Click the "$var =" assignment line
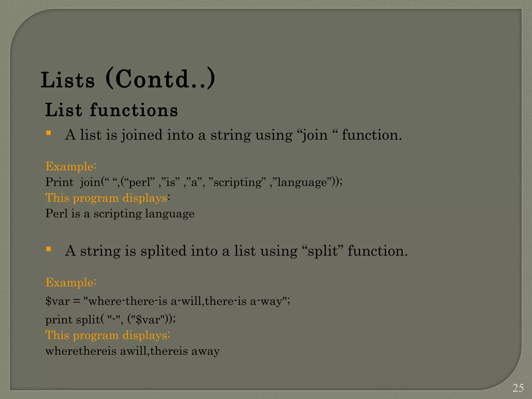Viewport: 532px width, 399px height. coord(168,301)
